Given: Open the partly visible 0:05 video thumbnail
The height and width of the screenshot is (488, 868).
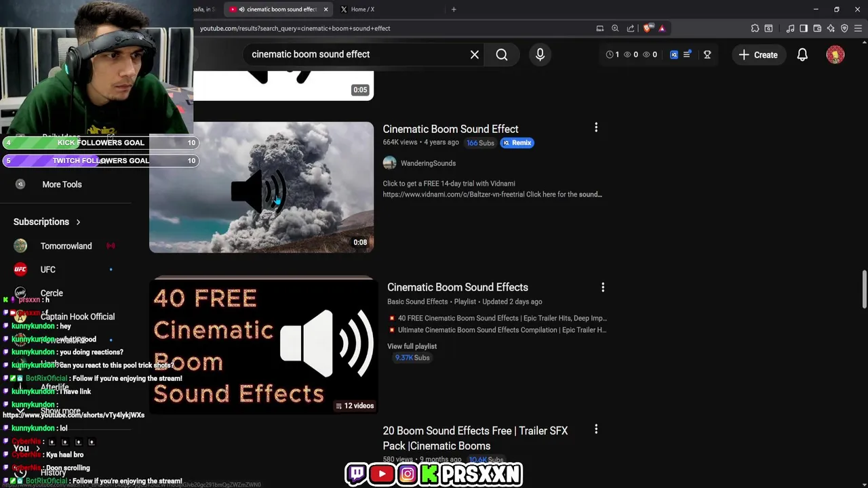Looking at the screenshot, I should [283, 85].
